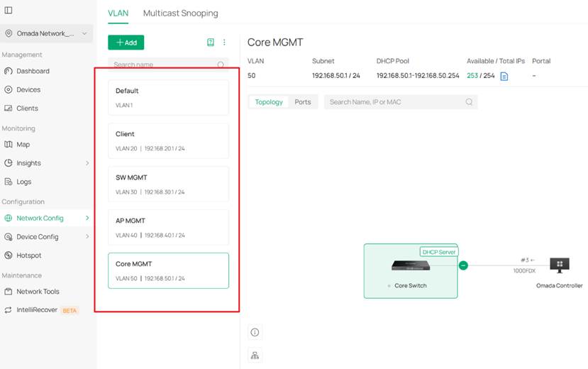Collapse the sidebar with the panel icon
This screenshot has height=369, width=588.
(x=9, y=10)
